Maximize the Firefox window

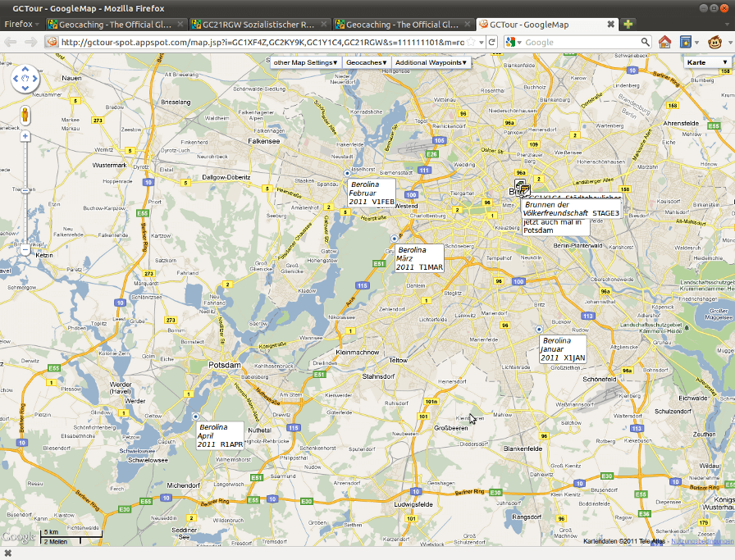tap(714, 8)
